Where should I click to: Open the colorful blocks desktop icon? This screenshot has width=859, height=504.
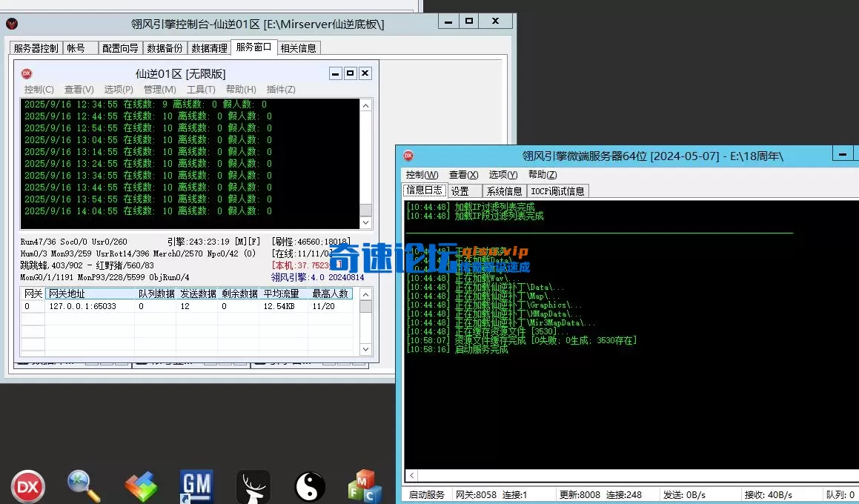141,486
